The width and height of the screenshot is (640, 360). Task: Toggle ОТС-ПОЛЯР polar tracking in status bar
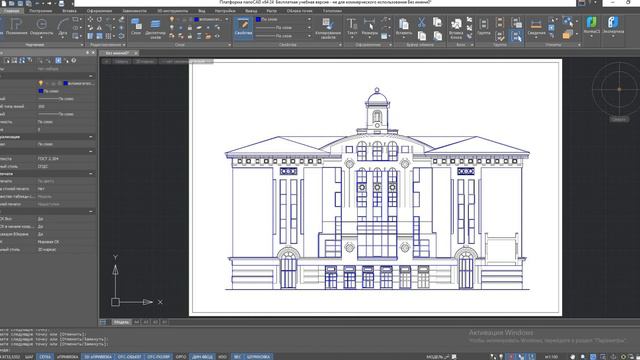(x=158, y=357)
